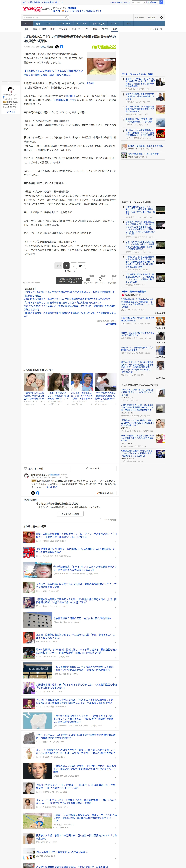Select the ライブ tab in the dark navigation bar
This screenshot has width=186, height=868.
coord(49,24)
